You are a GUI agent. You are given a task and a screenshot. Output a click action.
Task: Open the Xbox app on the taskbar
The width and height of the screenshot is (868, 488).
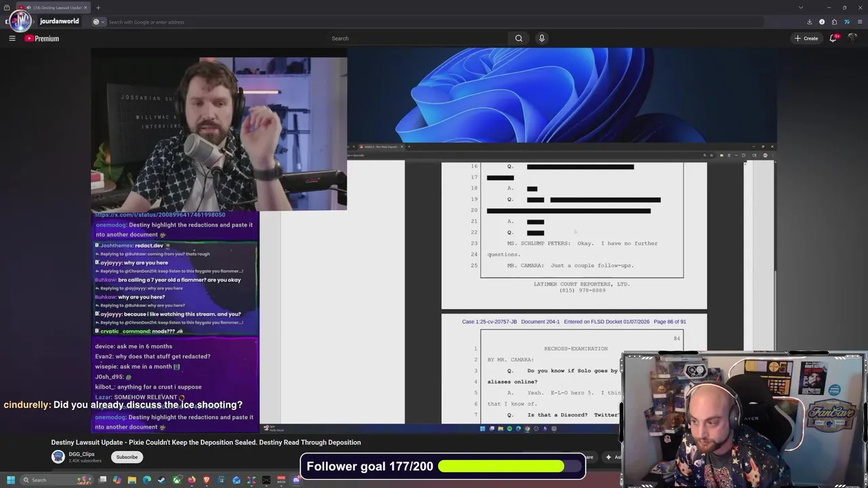point(177,480)
